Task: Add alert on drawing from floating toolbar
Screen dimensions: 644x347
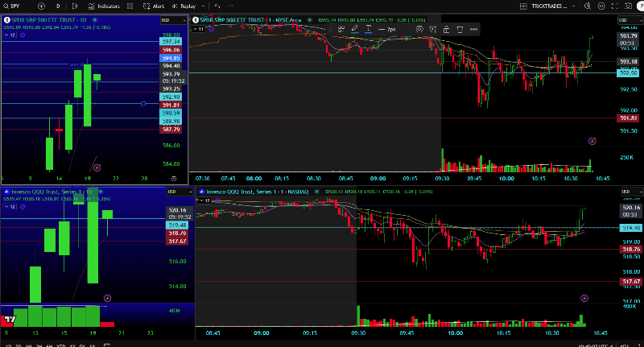Action: coord(433,29)
